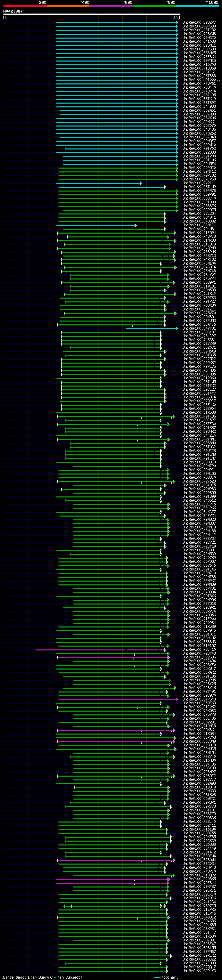Screen dimensions: 222x980
Task: Open hit UniRef100_Q41038
Action: [199, 41]
